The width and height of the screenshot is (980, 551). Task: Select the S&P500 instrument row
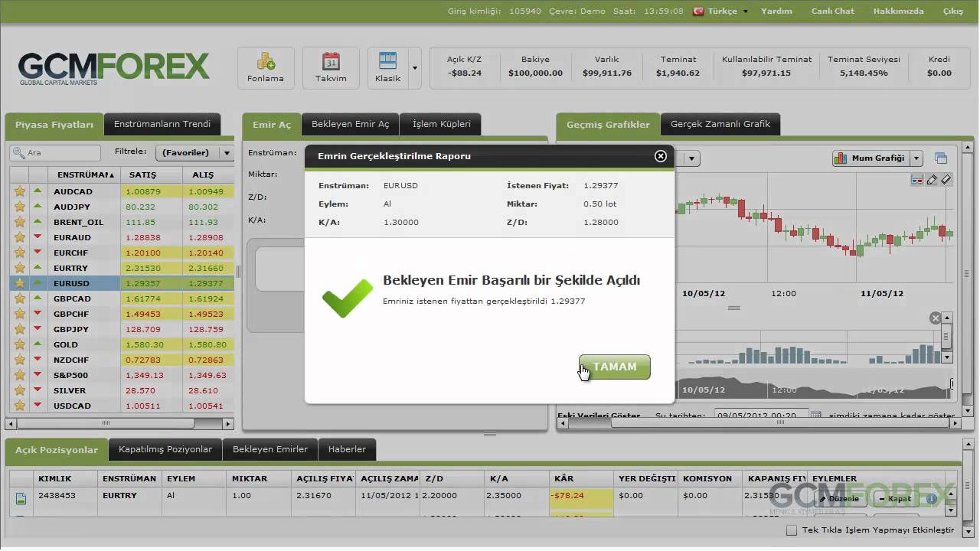pos(122,375)
